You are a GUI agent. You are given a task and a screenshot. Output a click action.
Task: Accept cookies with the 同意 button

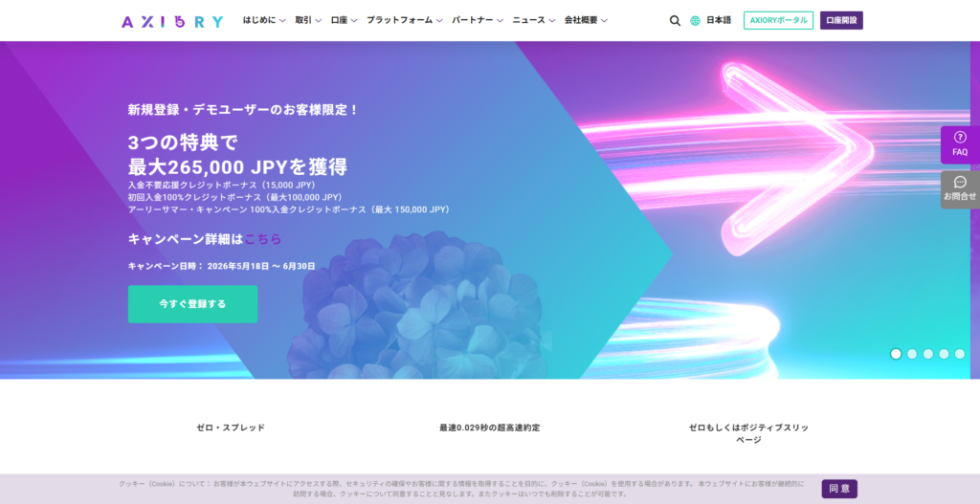839,489
